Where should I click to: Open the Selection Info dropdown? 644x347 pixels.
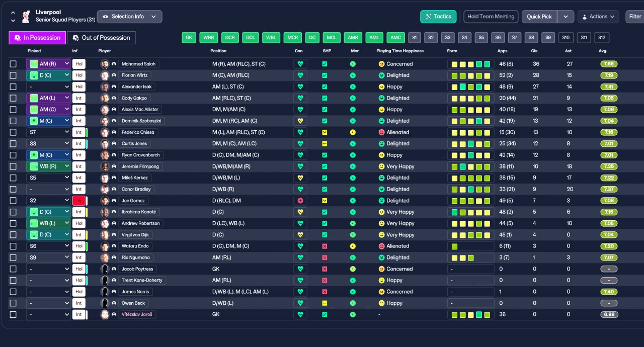click(129, 17)
